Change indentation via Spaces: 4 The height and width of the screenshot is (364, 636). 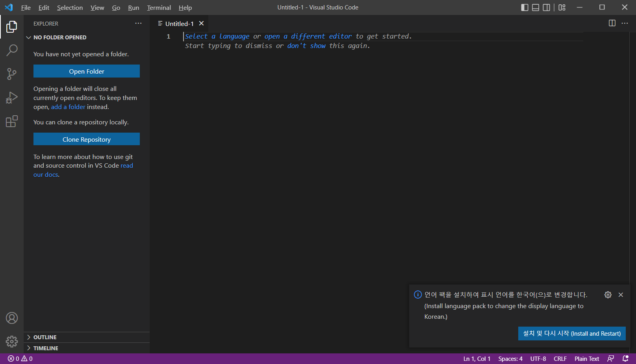pos(510,359)
